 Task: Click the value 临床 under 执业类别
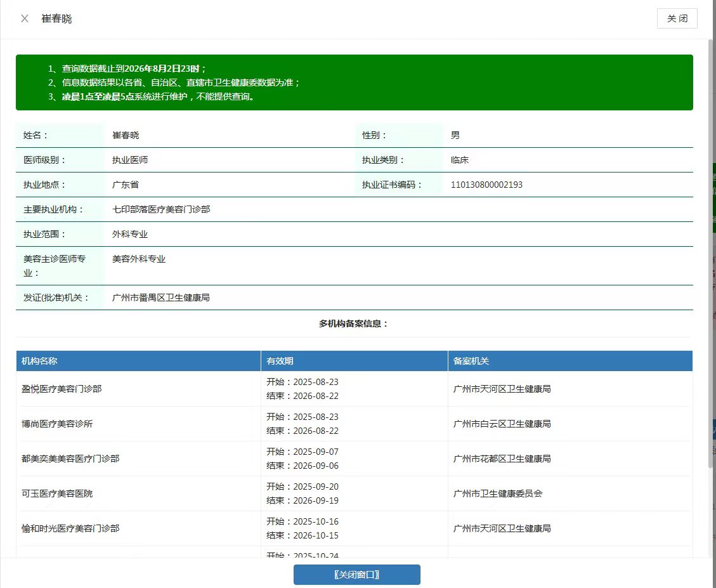[460, 160]
